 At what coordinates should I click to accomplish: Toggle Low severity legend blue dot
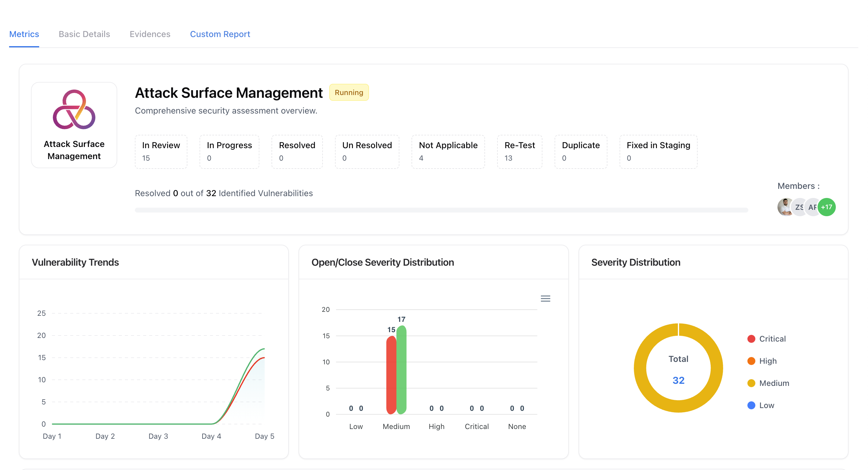(751, 405)
